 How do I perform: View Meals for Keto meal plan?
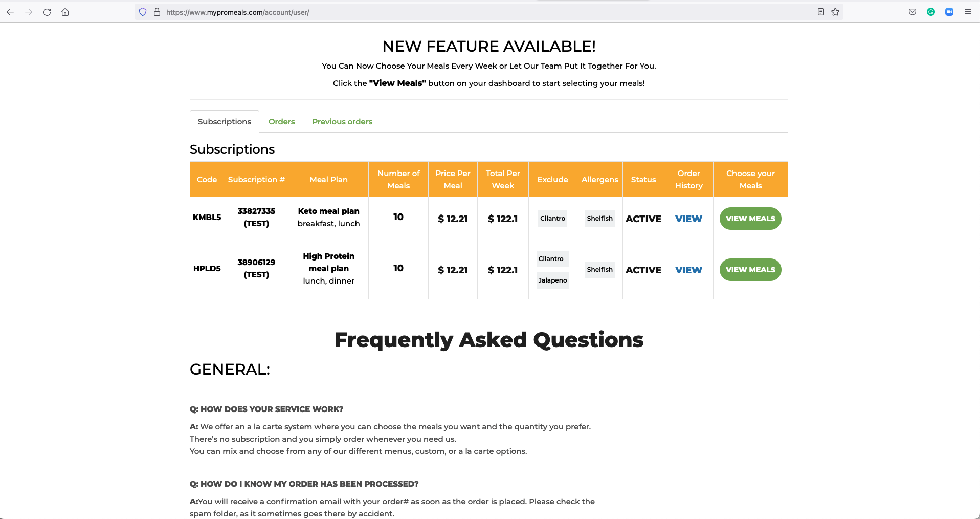pyautogui.click(x=750, y=219)
